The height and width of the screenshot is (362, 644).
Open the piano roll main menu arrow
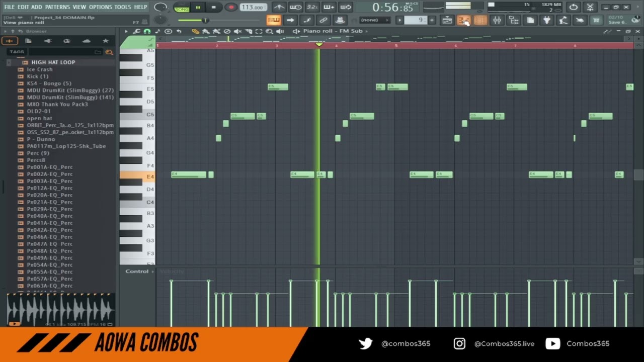tap(126, 31)
